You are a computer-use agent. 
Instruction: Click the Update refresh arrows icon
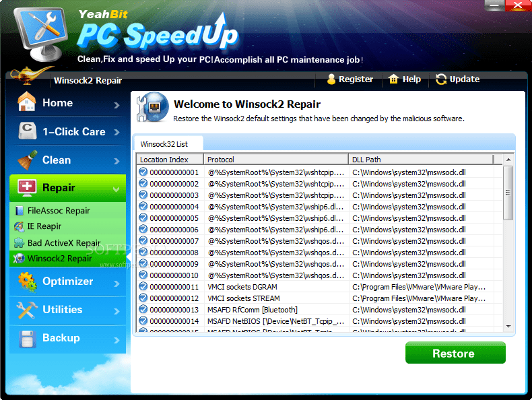point(441,79)
